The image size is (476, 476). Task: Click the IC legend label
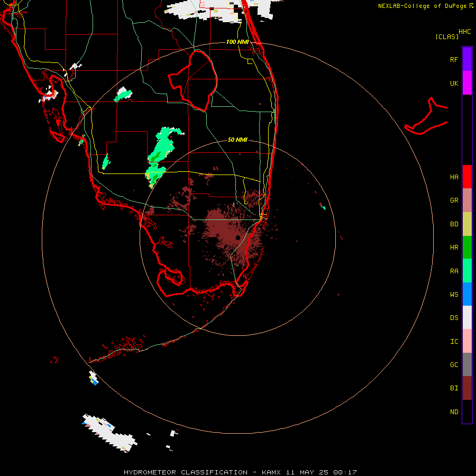coord(454,342)
